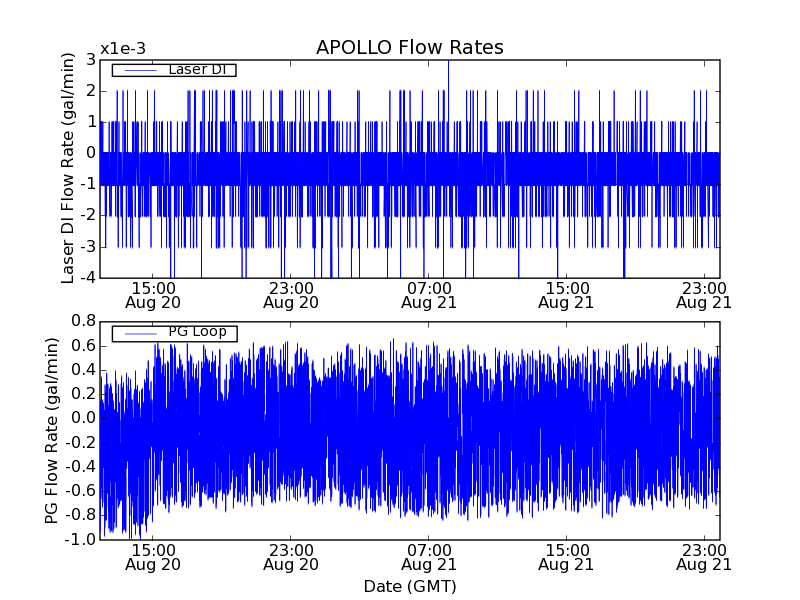The width and height of the screenshot is (800, 600).
Task: Select the top plot's "23:00 Aug 20" tick label
Action: [290, 294]
